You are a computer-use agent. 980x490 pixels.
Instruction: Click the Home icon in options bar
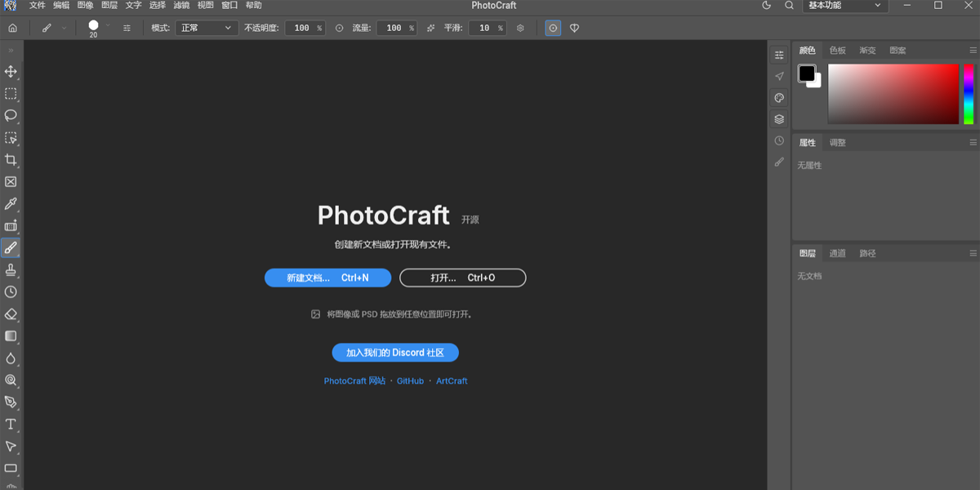12,28
